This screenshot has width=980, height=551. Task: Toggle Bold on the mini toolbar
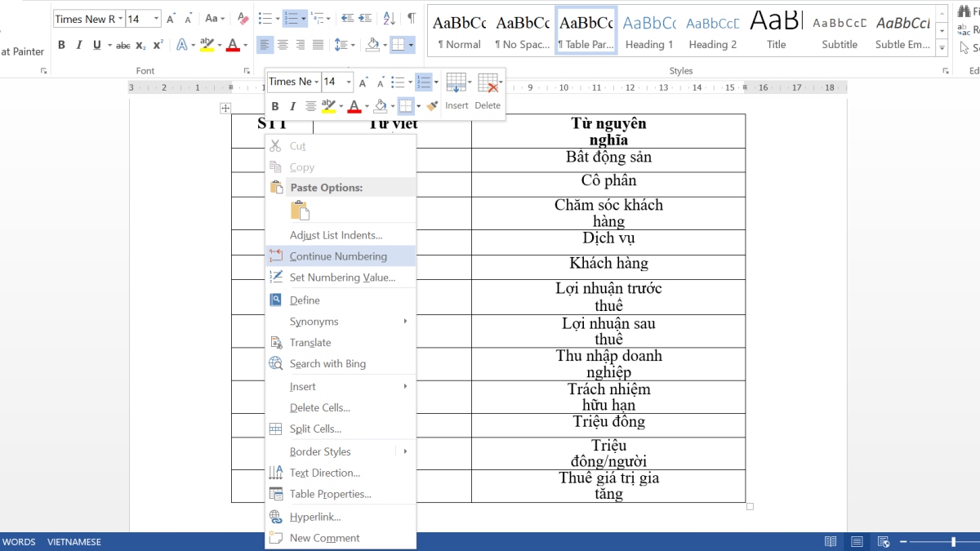275,105
